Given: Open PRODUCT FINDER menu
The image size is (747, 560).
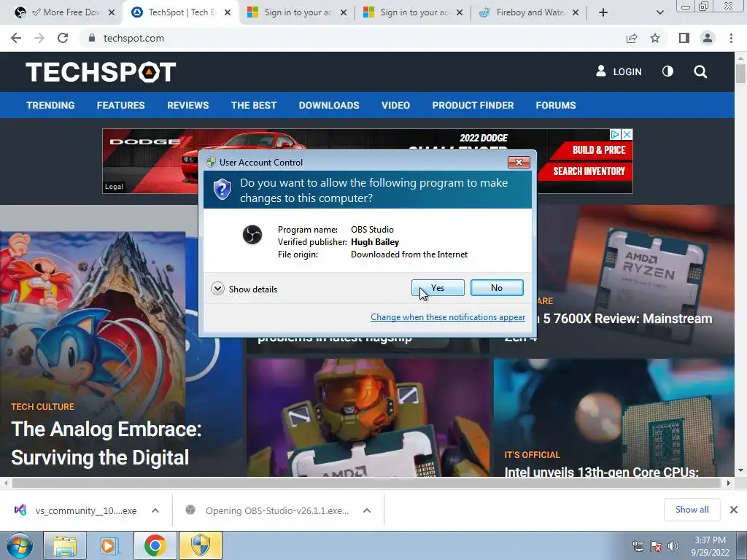Looking at the screenshot, I should [473, 105].
